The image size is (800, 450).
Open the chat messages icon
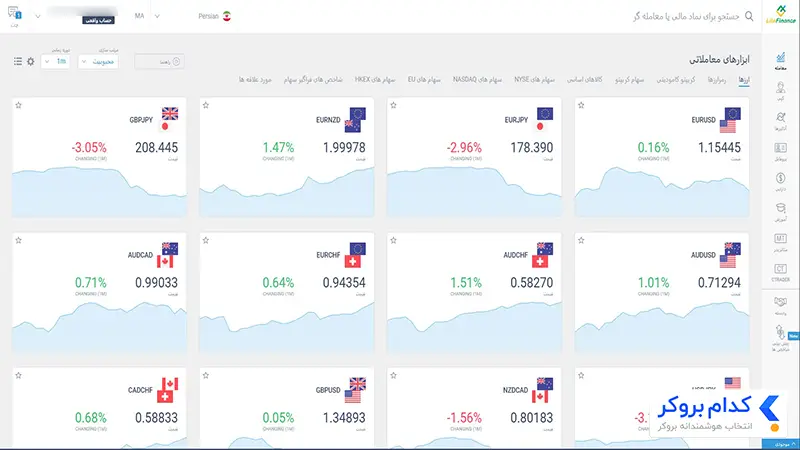click(14, 14)
